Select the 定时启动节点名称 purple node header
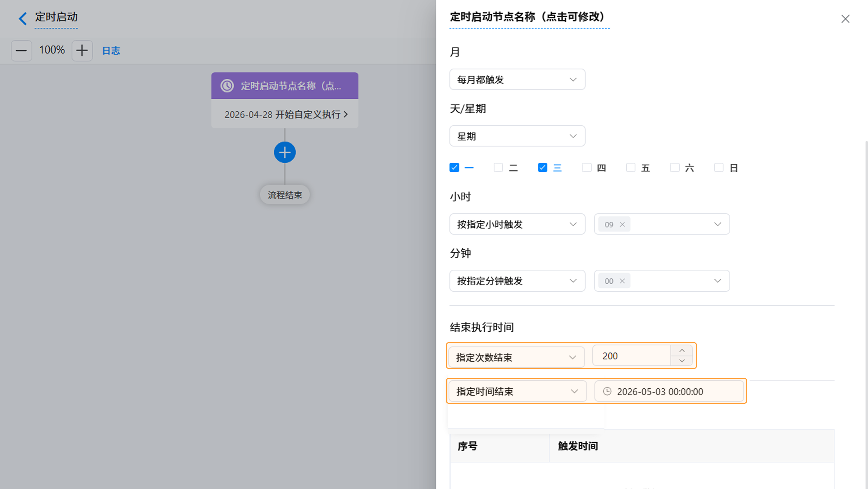 point(285,86)
